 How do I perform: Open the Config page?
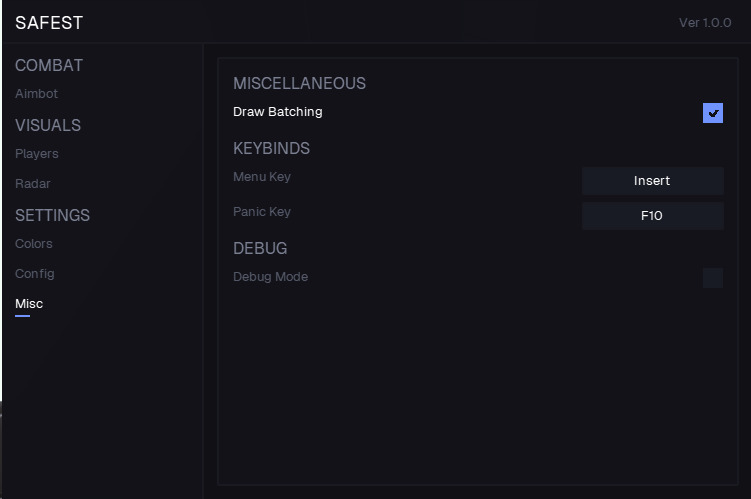[35, 274]
